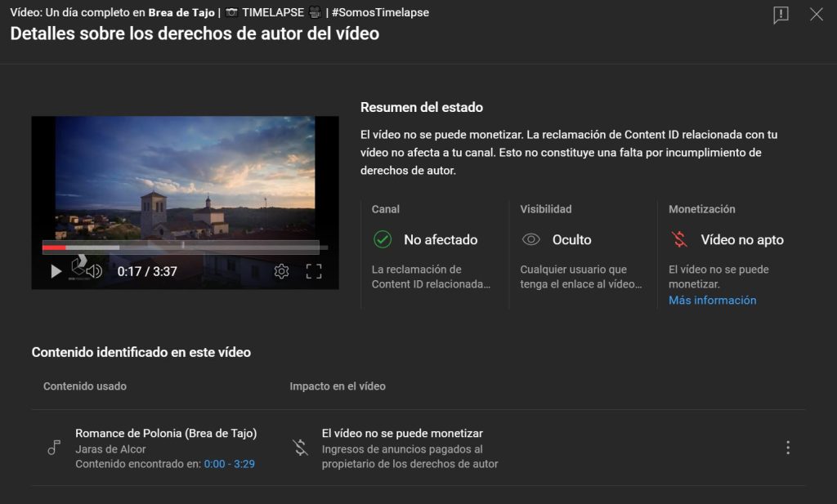Viewport: 837px width, 504px height.
Task: Mute the video player volume
Action: [94, 271]
